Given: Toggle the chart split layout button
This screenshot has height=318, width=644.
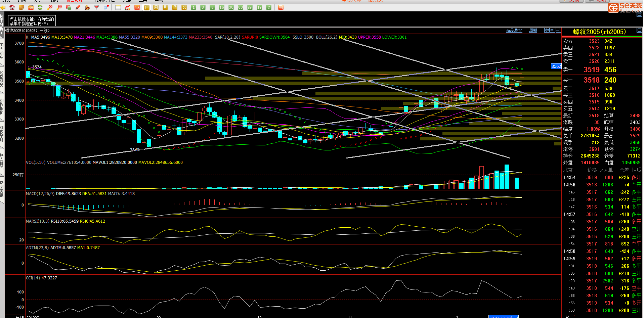Looking at the screenshot, I should pos(558,30).
